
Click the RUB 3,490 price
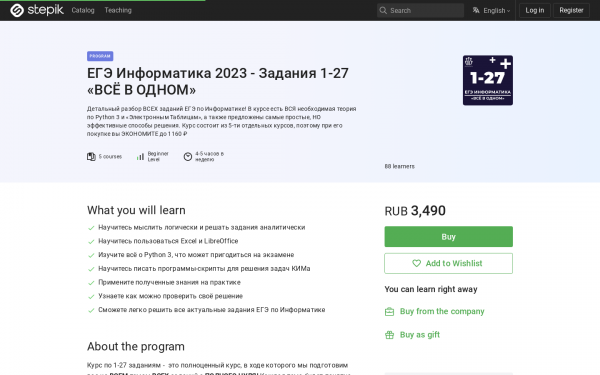(x=415, y=210)
